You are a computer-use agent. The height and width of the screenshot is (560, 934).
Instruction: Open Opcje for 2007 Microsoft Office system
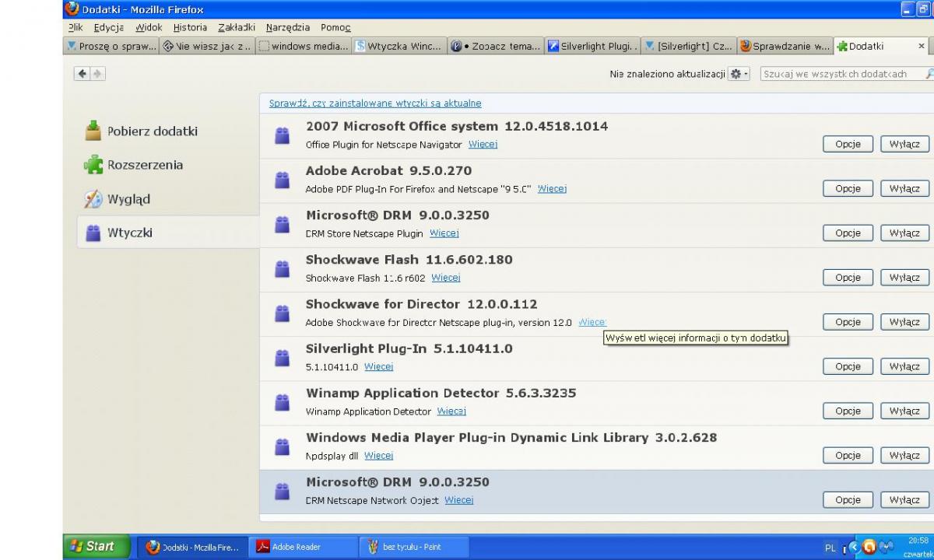[x=848, y=144]
